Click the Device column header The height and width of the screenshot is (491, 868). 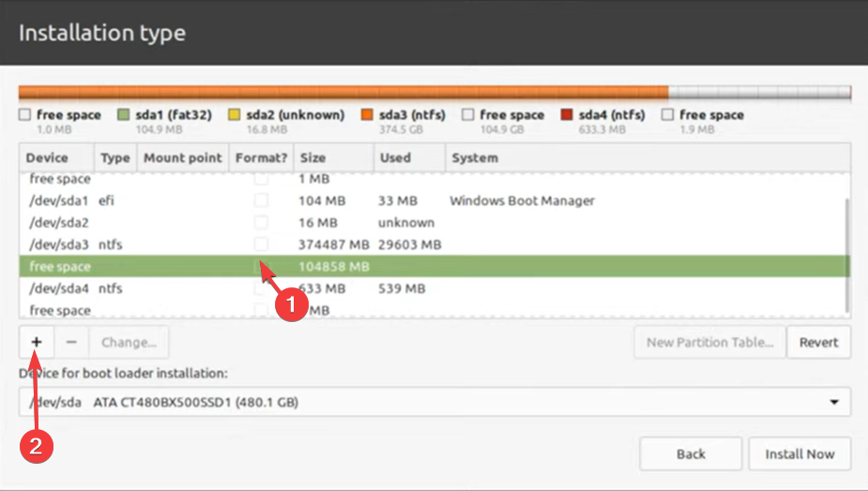click(56, 158)
